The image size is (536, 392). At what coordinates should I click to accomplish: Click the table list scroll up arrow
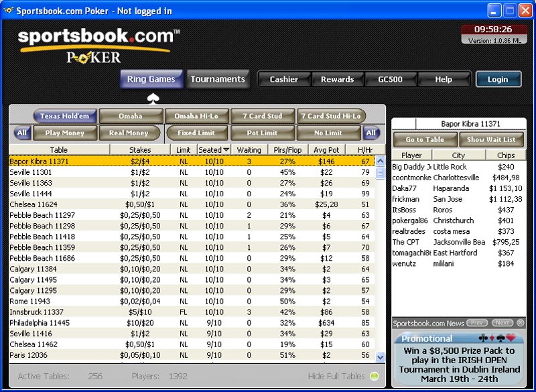[x=380, y=161]
